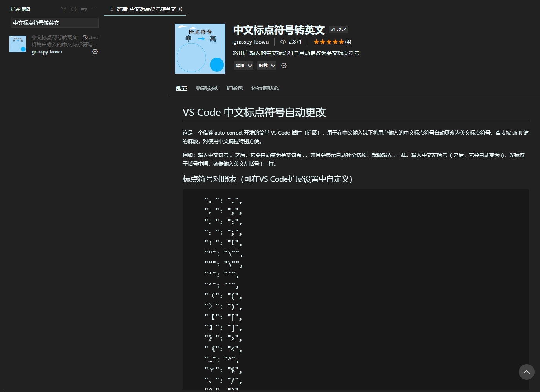Click the sidebar extension thumbnail icon
The width and height of the screenshot is (540, 392).
[18, 44]
